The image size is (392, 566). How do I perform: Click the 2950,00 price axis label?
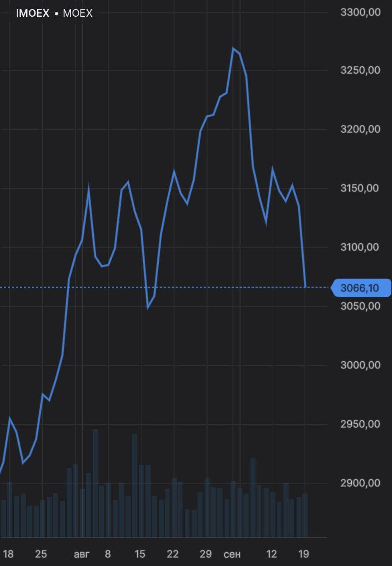pos(360,424)
